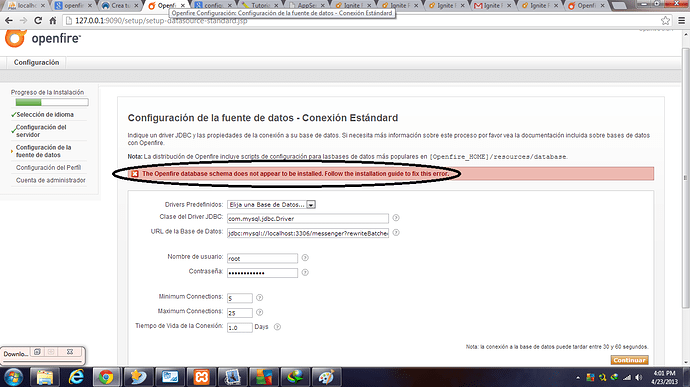Show hidden system tray icons arrow

pyautogui.click(x=577, y=377)
